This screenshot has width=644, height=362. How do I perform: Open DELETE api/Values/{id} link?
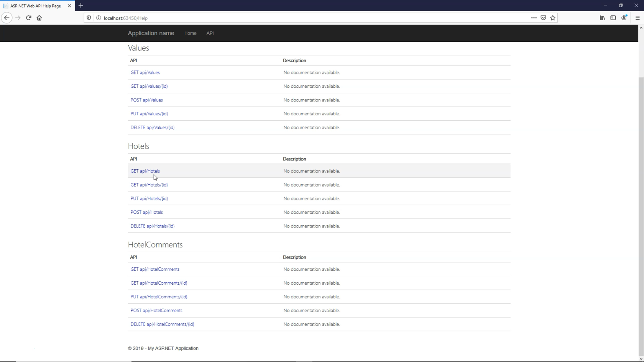click(153, 128)
